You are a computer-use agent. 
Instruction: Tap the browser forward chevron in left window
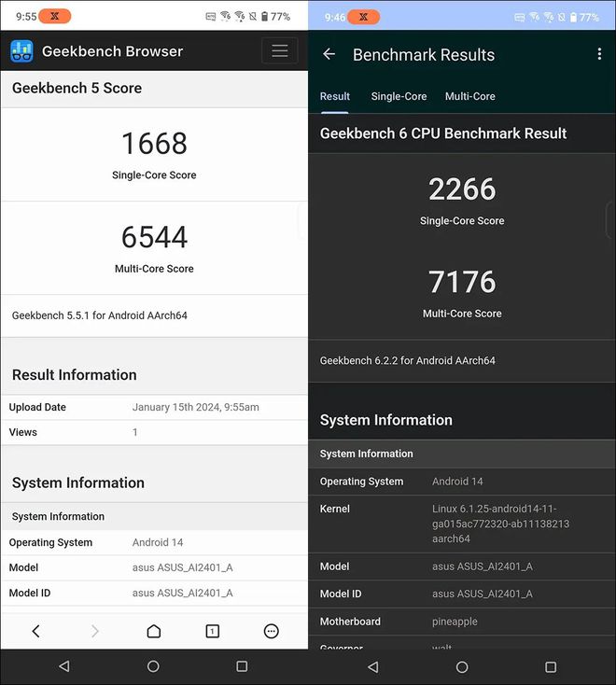(x=95, y=631)
